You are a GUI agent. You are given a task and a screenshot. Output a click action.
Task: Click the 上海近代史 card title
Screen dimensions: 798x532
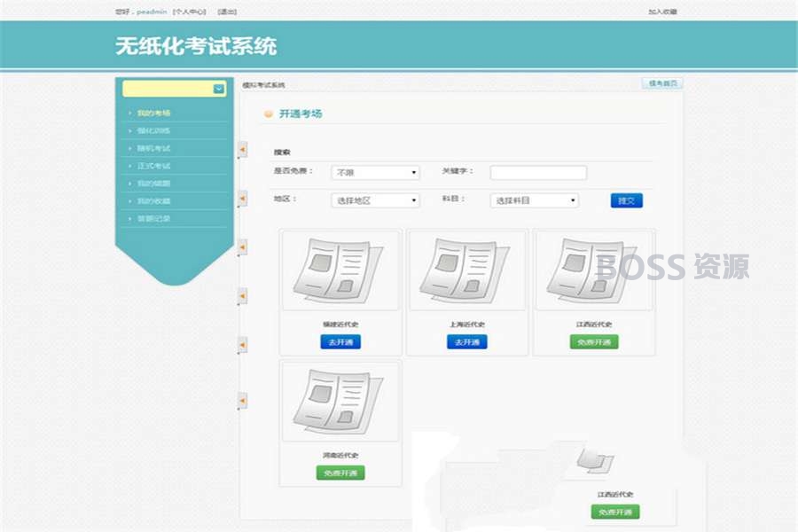tap(467, 325)
